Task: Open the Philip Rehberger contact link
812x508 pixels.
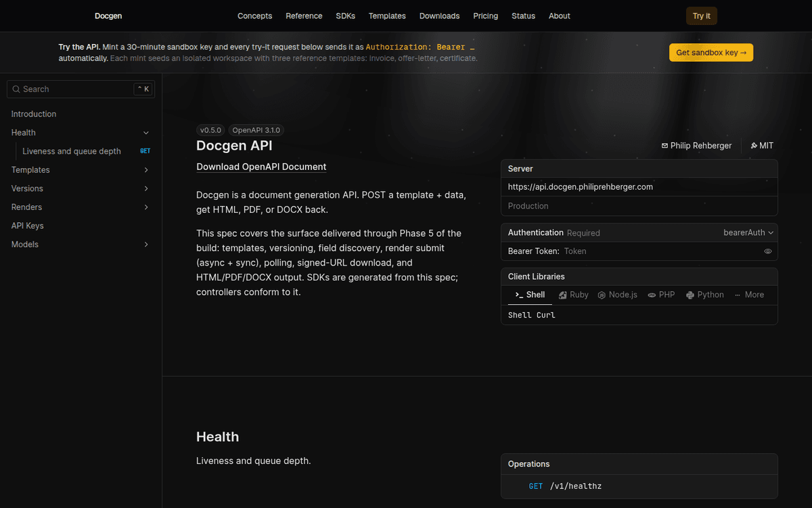Action: pos(696,146)
